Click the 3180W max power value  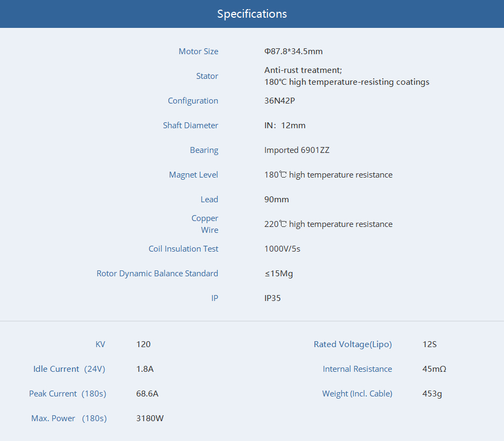[x=150, y=418]
